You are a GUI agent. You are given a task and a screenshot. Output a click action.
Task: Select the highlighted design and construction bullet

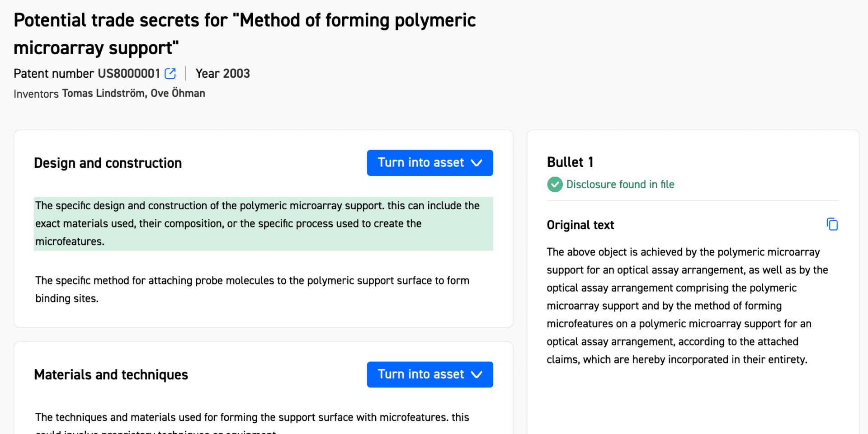263,224
